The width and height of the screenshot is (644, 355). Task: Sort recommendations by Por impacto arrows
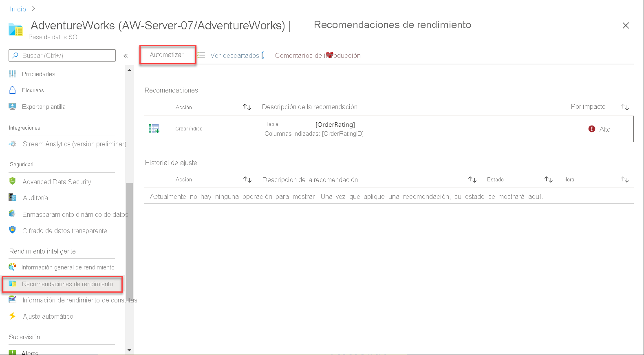pyautogui.click(x=625, y=107)
